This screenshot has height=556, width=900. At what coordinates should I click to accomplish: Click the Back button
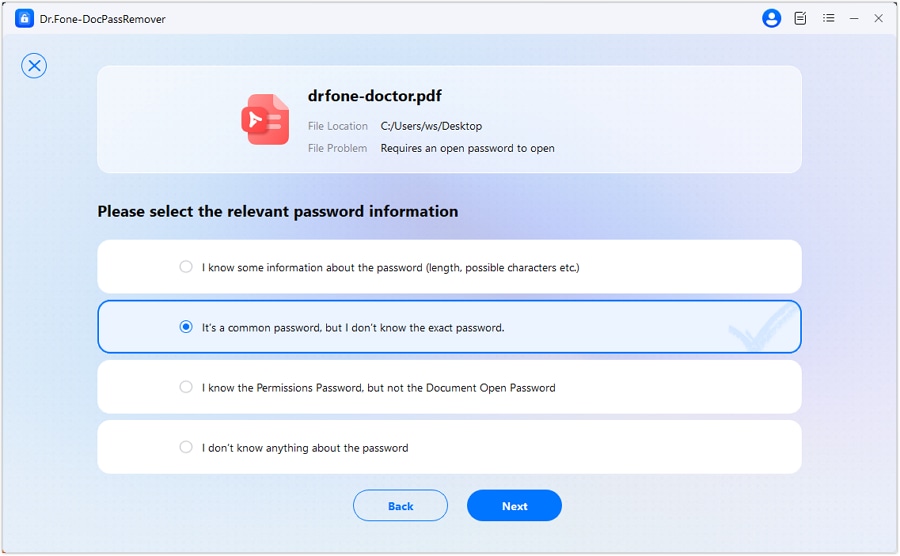click(400, 506)
